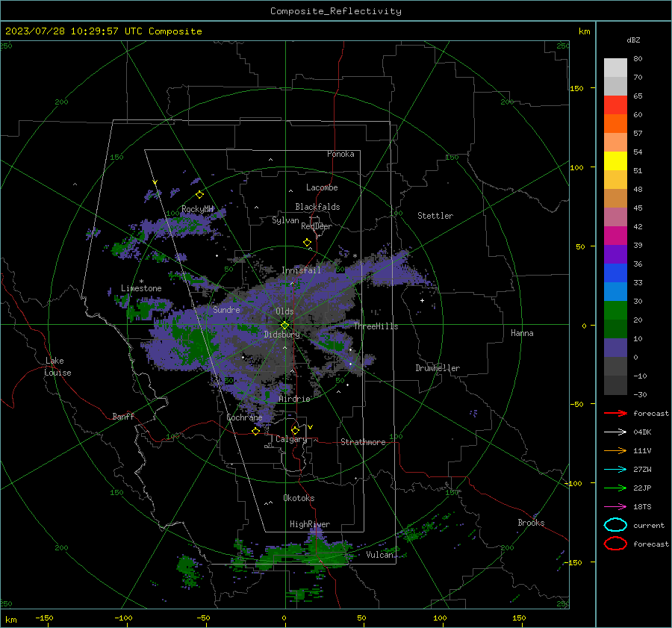
Task: Click the Limestone label
Action: pos(141,288)
